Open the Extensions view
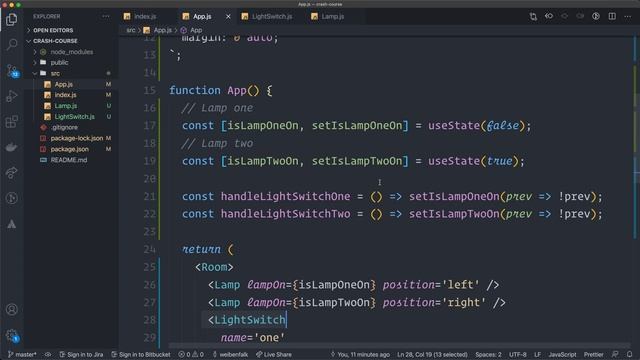The width and height of the screenshot is (640, 360). coord(12,122)
